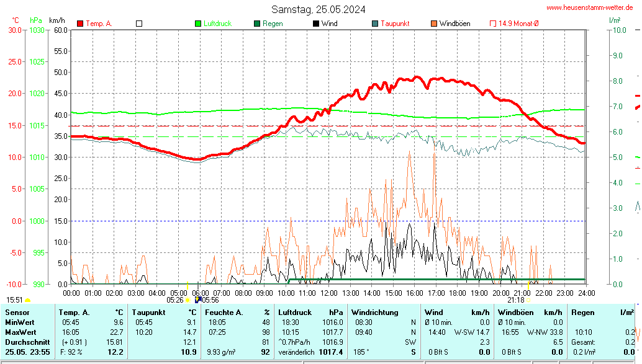Click the red Temp. A. legend swatch
The height and width of the screenshot is (364, 642).
click(x=80, y=24)
